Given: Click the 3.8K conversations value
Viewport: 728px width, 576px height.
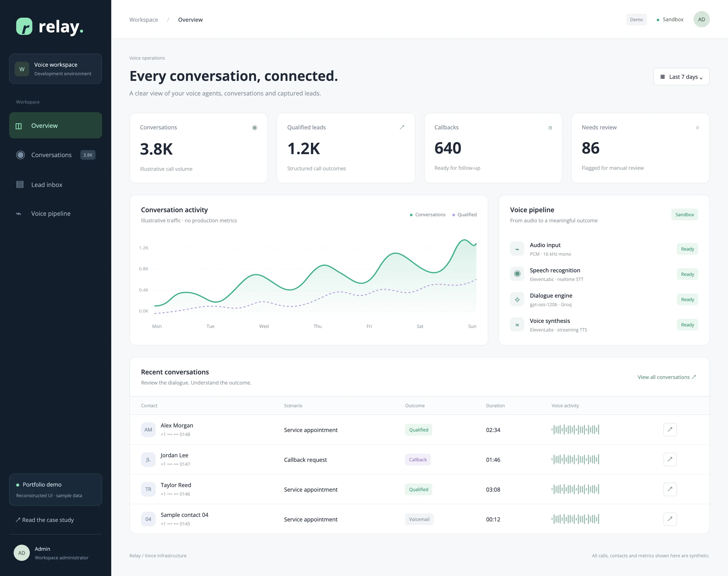Looking at the screenshot, I should [156, 149].
